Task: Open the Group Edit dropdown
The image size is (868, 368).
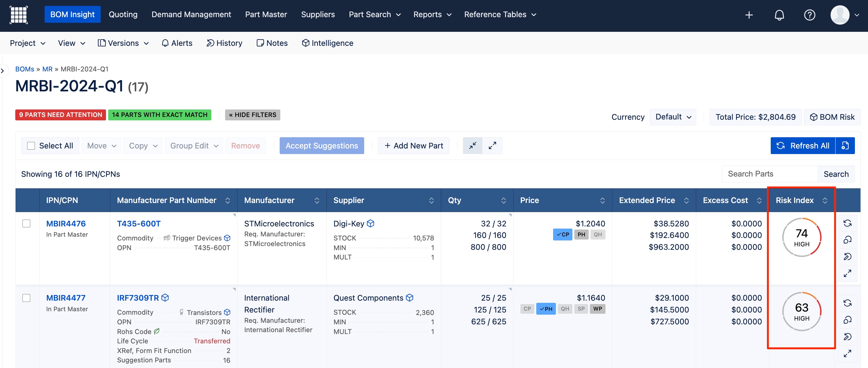Action: pos(194,146)
